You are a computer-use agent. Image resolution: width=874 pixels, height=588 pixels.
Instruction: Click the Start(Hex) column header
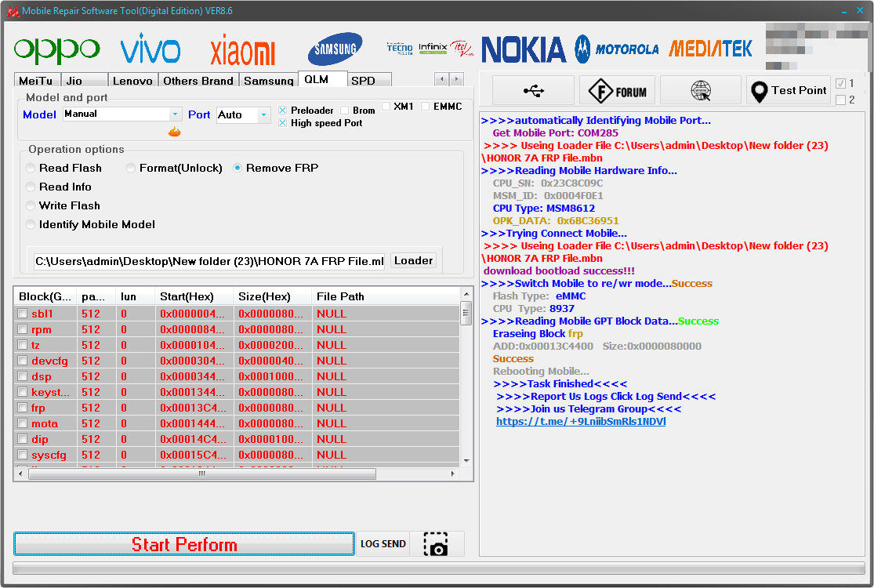[x=194, y=296]
